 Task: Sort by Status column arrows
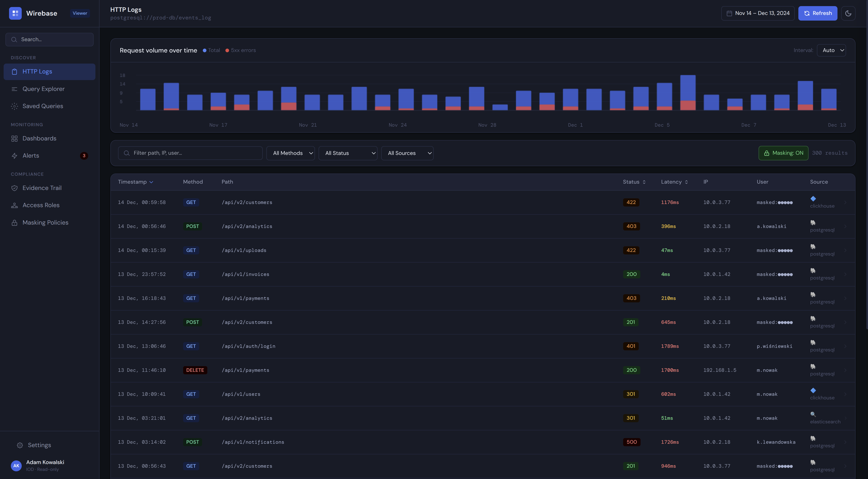click(644, 182)
